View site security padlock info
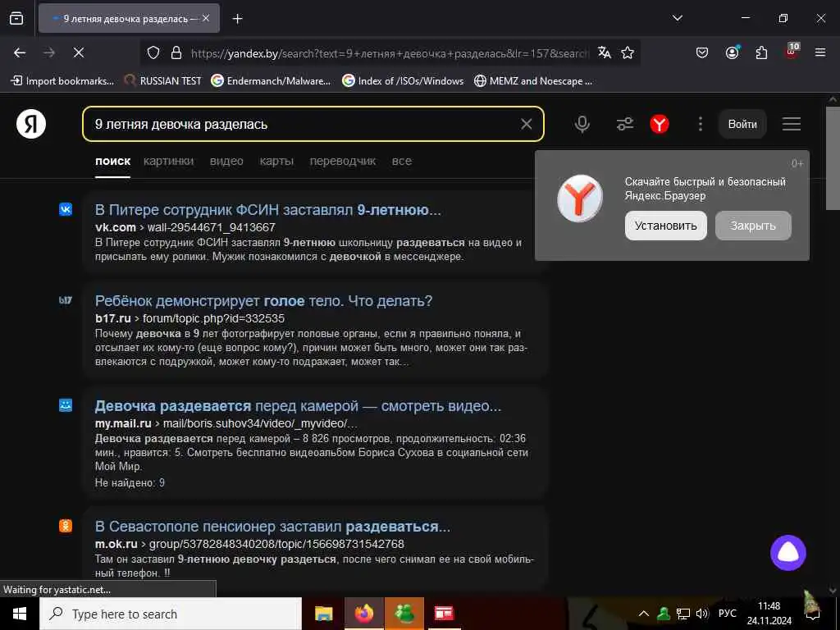 tap(176, 52)
